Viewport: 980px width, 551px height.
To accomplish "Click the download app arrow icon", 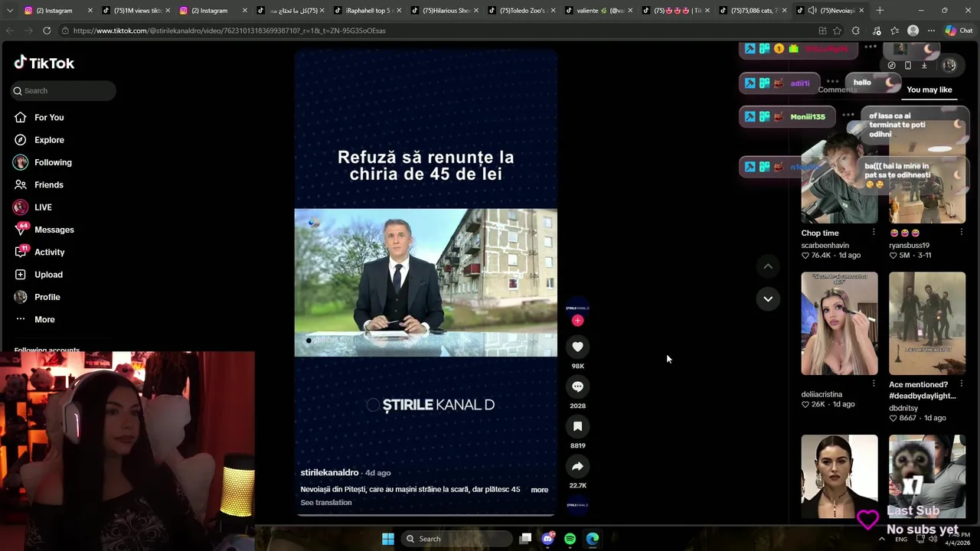I will point(924,65).
